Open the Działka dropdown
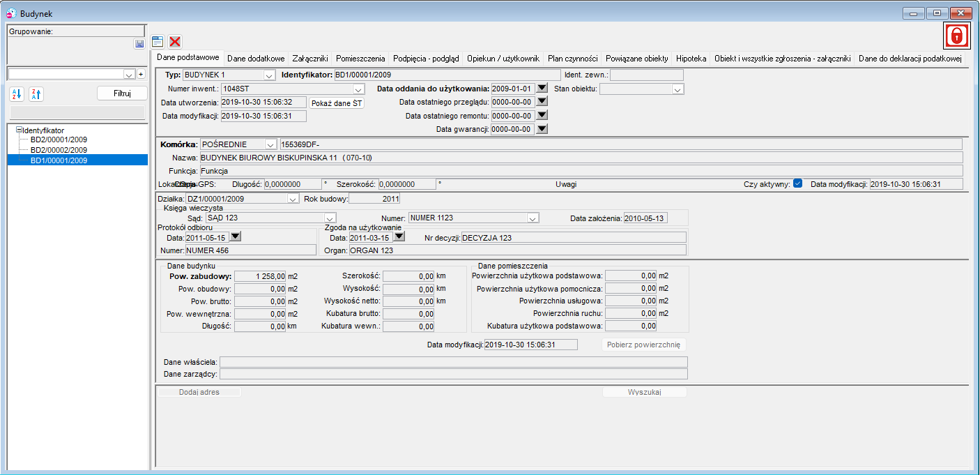Image resolution: width=980 pixels, height=475 pixels. pyautogui.click(x=293, y=199)
